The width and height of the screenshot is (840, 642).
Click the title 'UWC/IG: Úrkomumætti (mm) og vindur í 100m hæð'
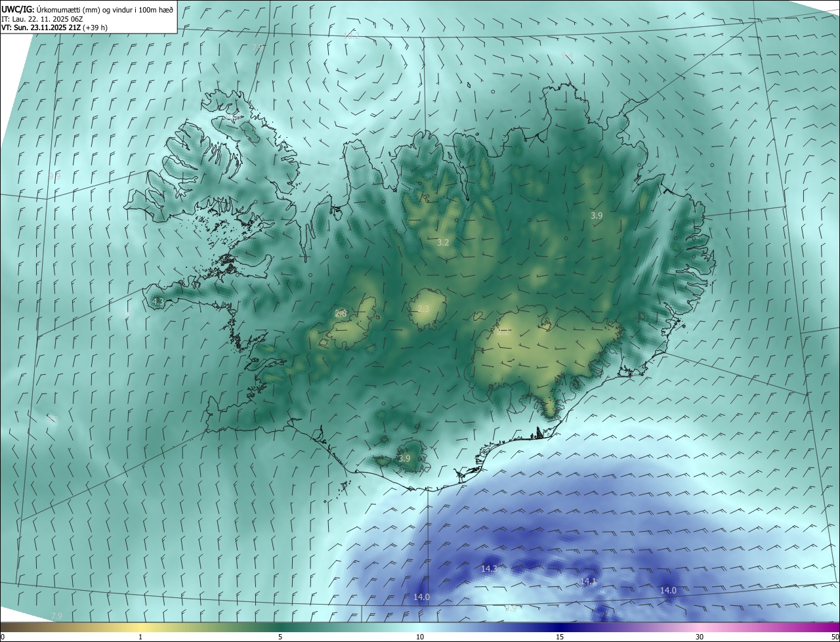coord(87,9)
